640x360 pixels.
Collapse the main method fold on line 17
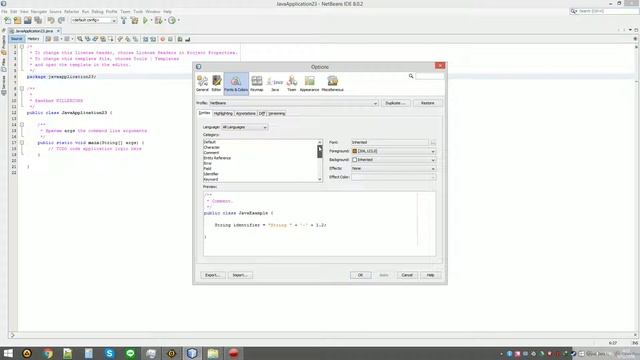point(22,143)
